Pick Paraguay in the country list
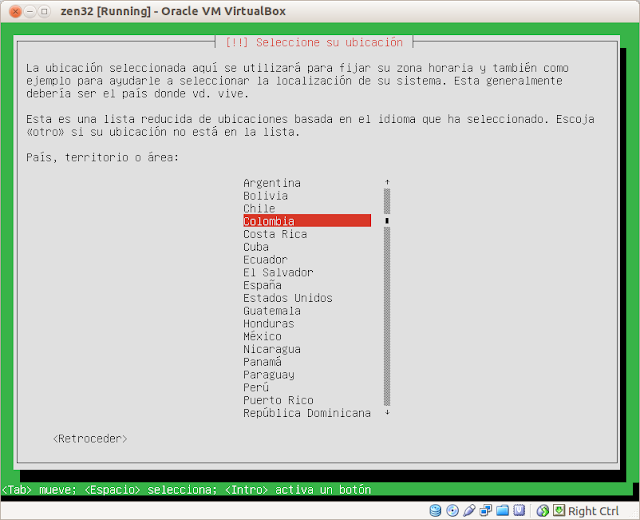 [x=307, y=374]
